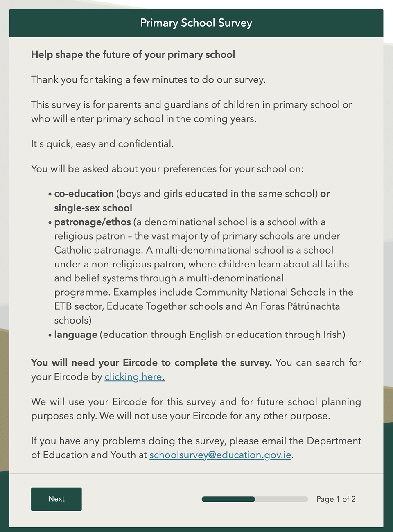Click the survey progress bar
Viewport: 393px width, 532px height.
click(x=255, y=499)
